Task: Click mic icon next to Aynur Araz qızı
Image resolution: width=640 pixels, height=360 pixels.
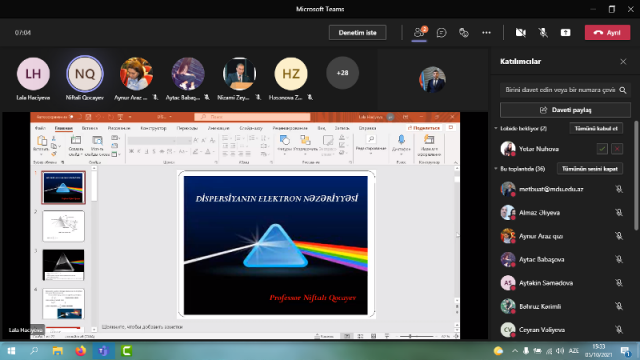Action: point(619,236)
